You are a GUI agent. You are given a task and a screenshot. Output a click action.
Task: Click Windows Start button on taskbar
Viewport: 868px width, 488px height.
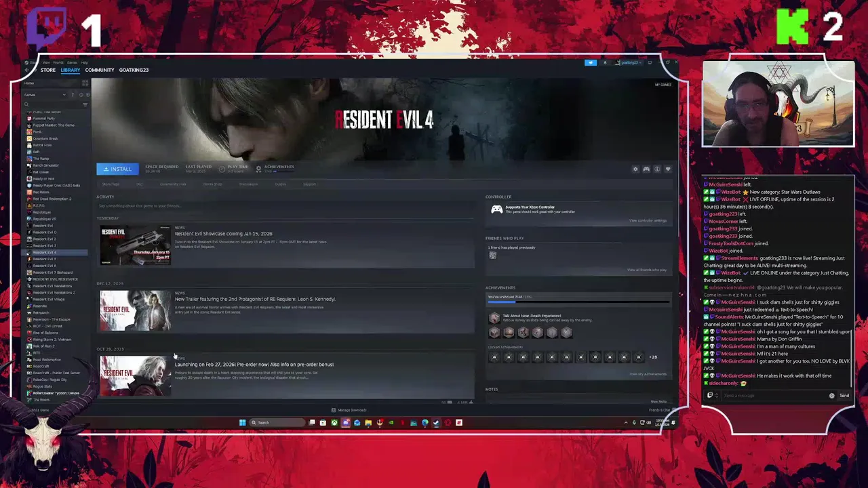pyautogui.click(x=242, y=422)
